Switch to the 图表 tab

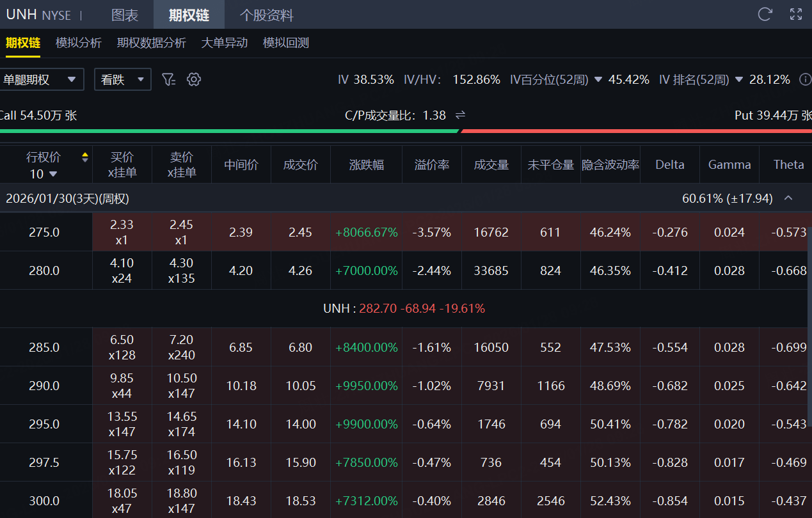tap(125, 15)
